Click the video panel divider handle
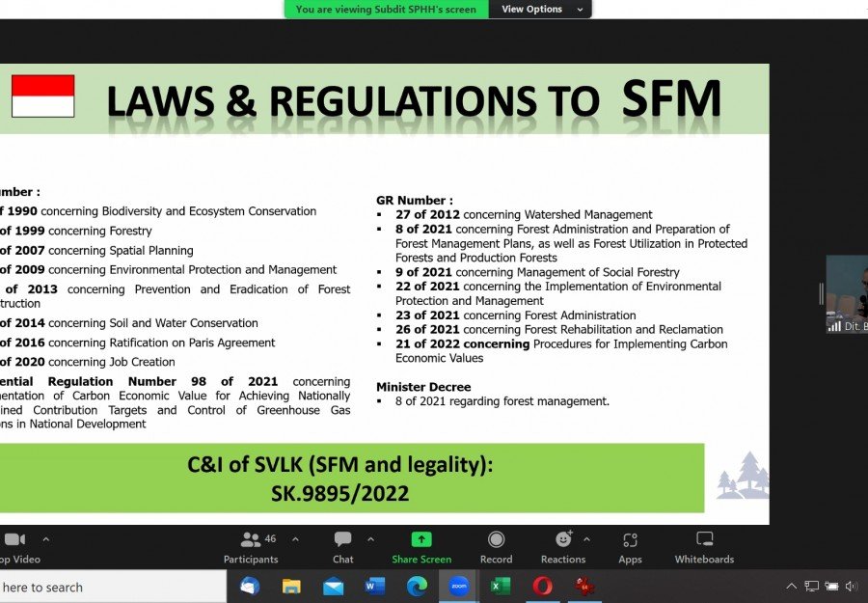 [822, 293]
